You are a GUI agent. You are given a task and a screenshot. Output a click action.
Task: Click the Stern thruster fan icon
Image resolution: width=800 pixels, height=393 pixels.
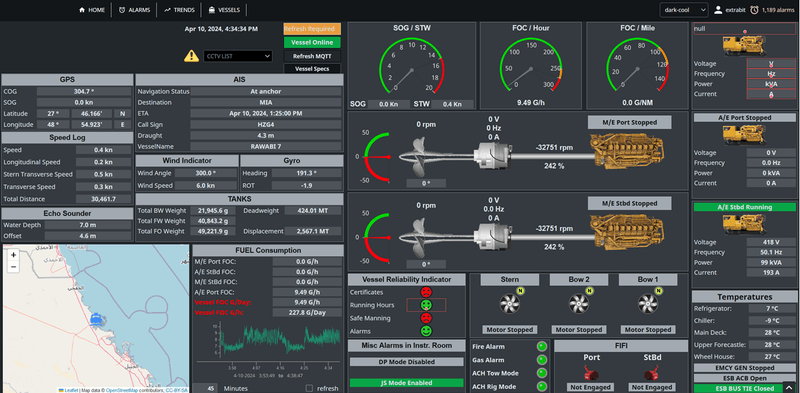pos(510,304)
